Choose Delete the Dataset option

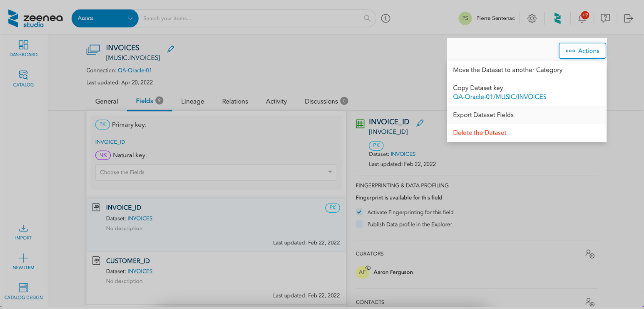(479, 133)
